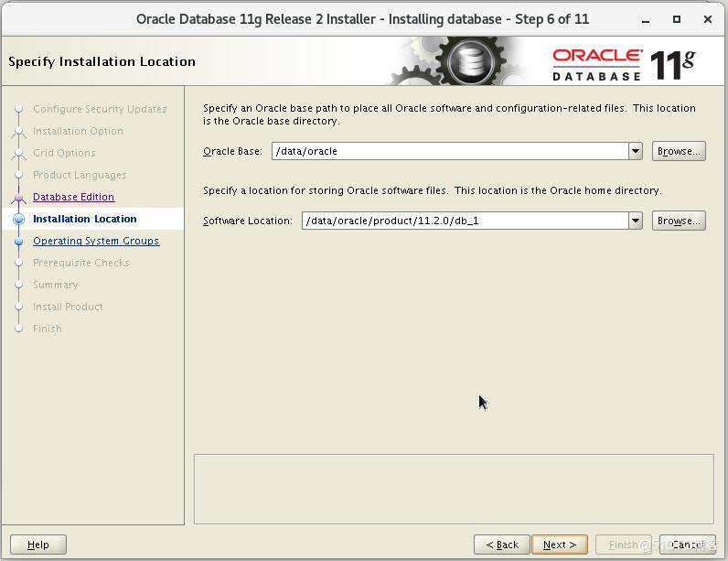Maximize the installer window
This screenshot has width=728, height=561.
click(x=677, y=19)
